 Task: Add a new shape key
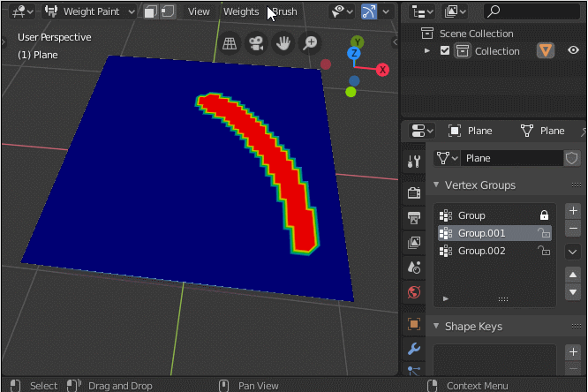click(x=573, y=352)
